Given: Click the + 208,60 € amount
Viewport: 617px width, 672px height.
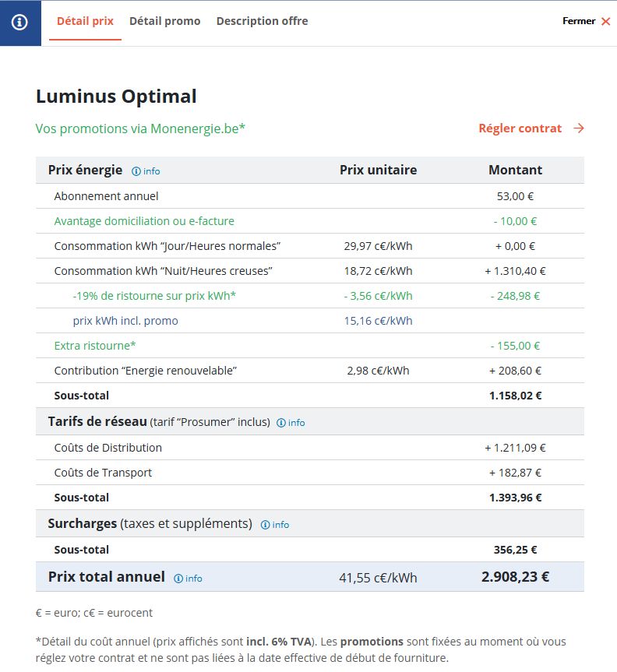Looking at the screenshot, I should 515,371.
